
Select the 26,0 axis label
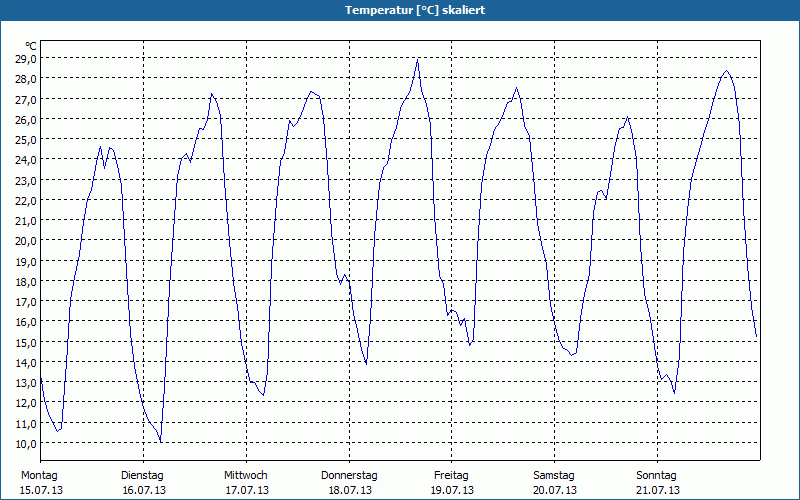(x=26, y=119)
